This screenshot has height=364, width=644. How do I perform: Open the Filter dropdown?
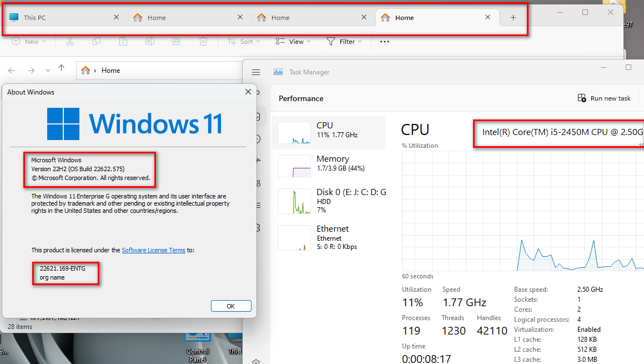[344, 42]
